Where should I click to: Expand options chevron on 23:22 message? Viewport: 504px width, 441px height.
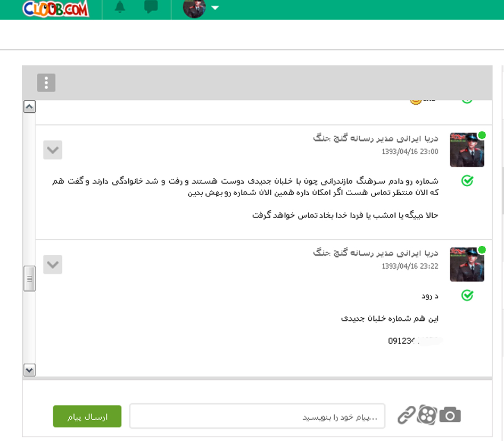click(x=53, y=264)
